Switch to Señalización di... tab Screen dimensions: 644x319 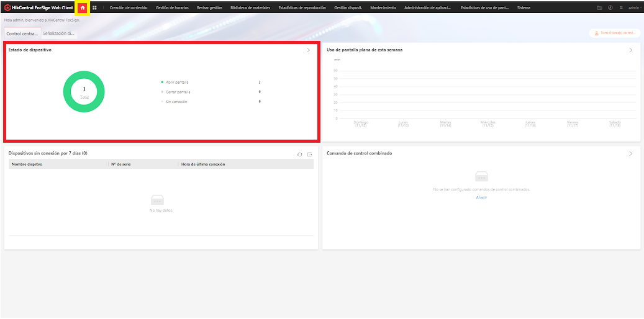[59, 34]
